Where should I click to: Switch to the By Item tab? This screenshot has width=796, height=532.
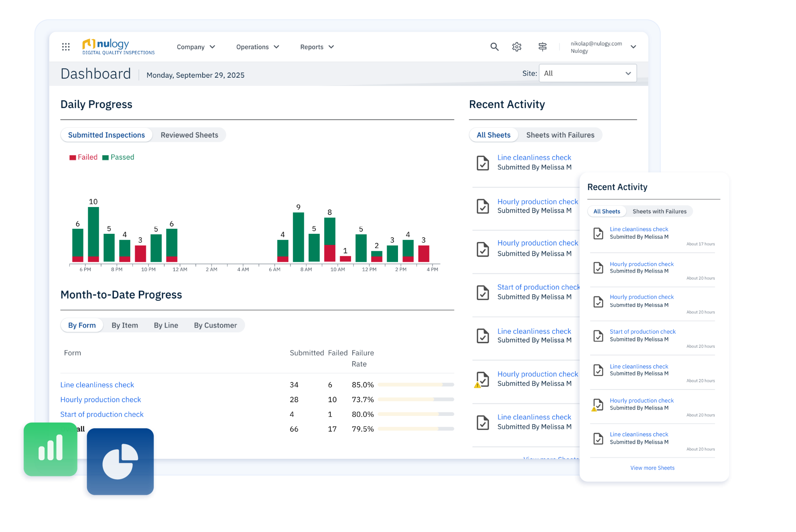click(125, 325)
